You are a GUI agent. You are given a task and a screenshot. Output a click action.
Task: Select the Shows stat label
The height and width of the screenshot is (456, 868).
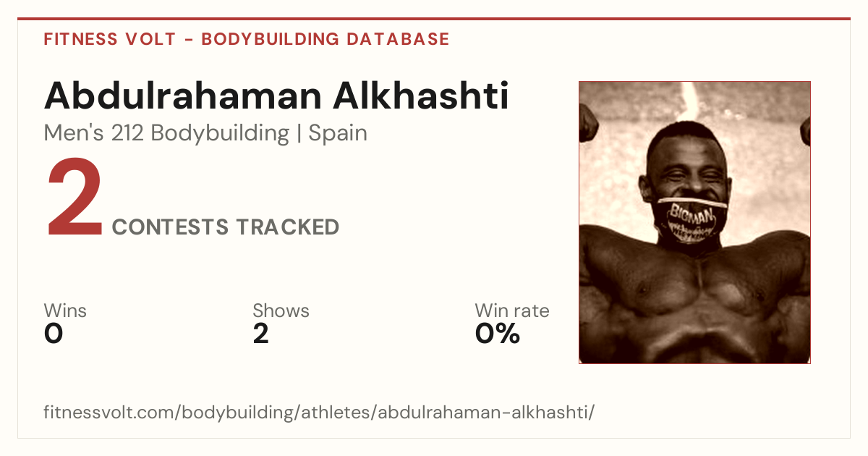pyautogui.click(x=281, y=311)
